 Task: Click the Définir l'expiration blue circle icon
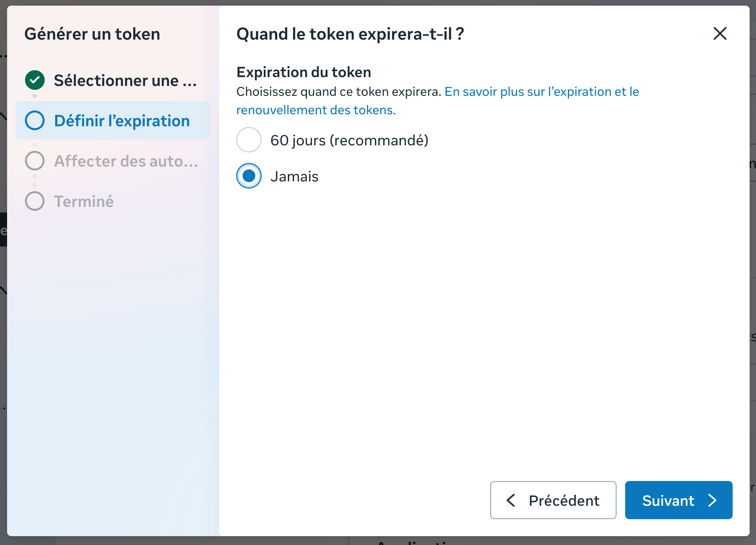35,121
